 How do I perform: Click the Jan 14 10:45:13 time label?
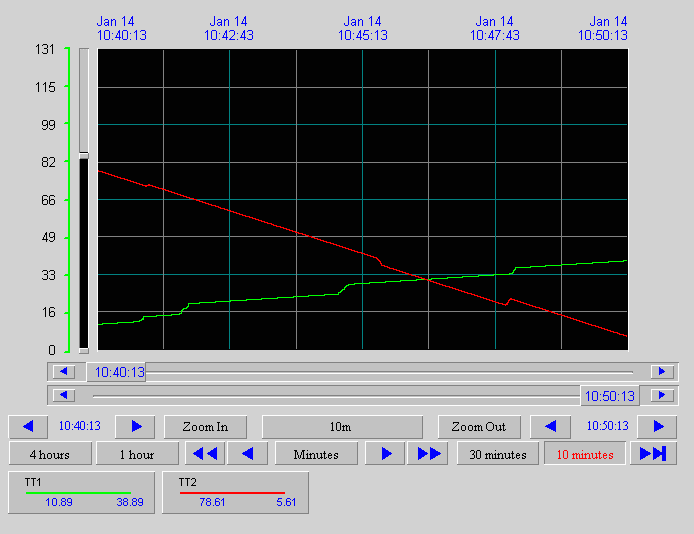pyautogui.click(x=362, y=28)
